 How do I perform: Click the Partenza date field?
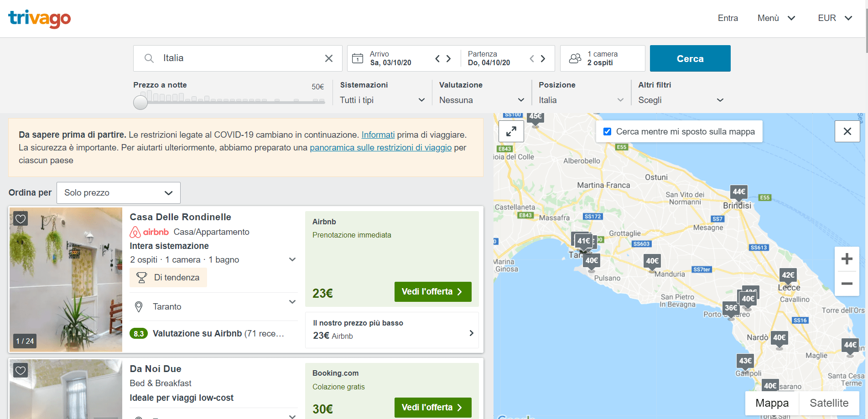click(x=489, y=58)
